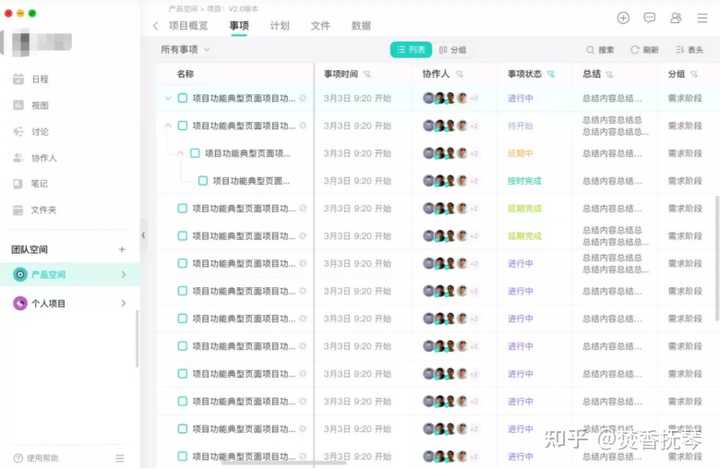Select the 列表 list view button
Screen dimensions: 720x469
(411, 50)
